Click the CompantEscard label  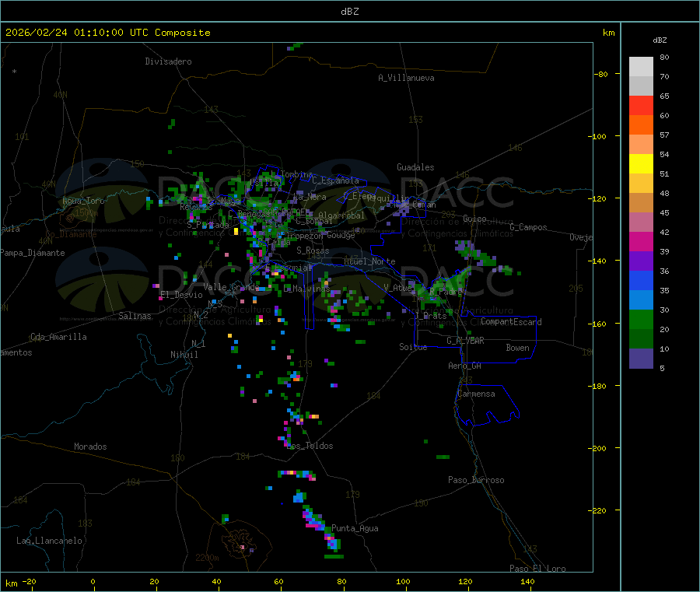click(511, 322)
